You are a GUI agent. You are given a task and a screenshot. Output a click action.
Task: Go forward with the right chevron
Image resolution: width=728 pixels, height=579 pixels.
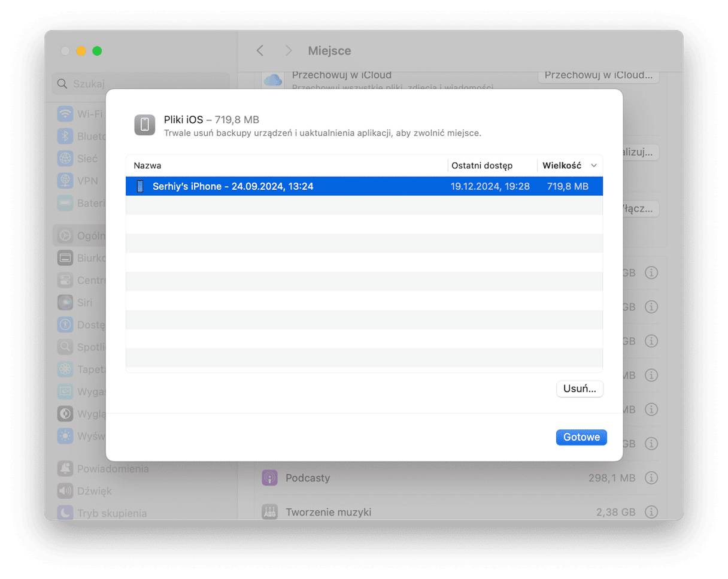click(x=288, y=51)
